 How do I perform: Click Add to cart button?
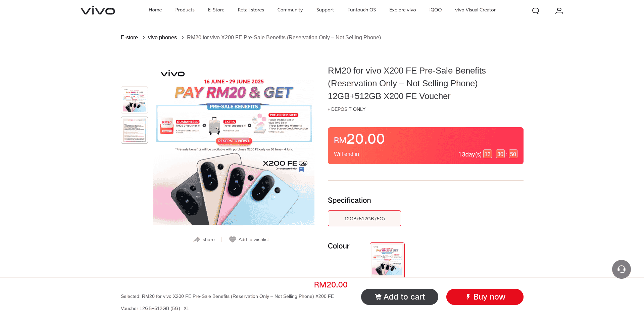tap(399, 297)
